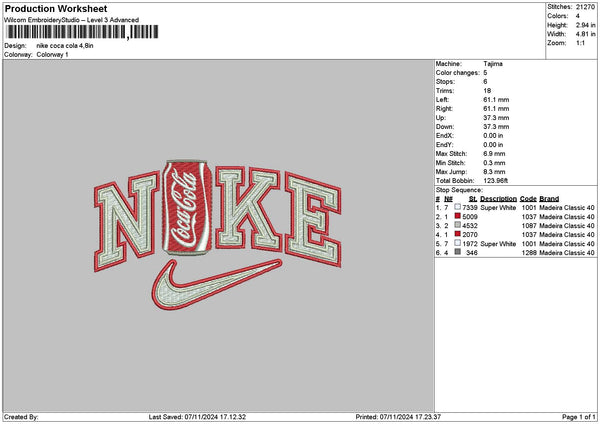The width and height of the screenshot is (600, 424).
Task: Click 'Madeira Classic 40' in stop row 1
Action: pos(567,207)
